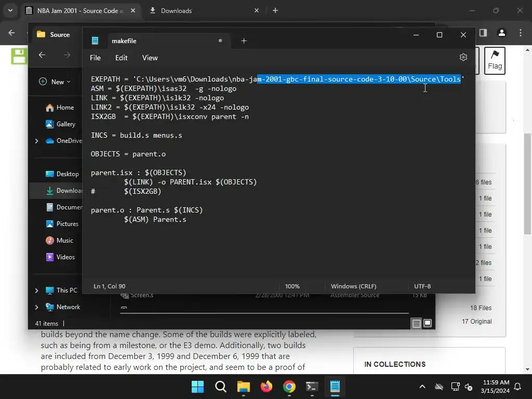Switch Explorer to large icons view
Screen dimensions: 532x399
(428, 323)
